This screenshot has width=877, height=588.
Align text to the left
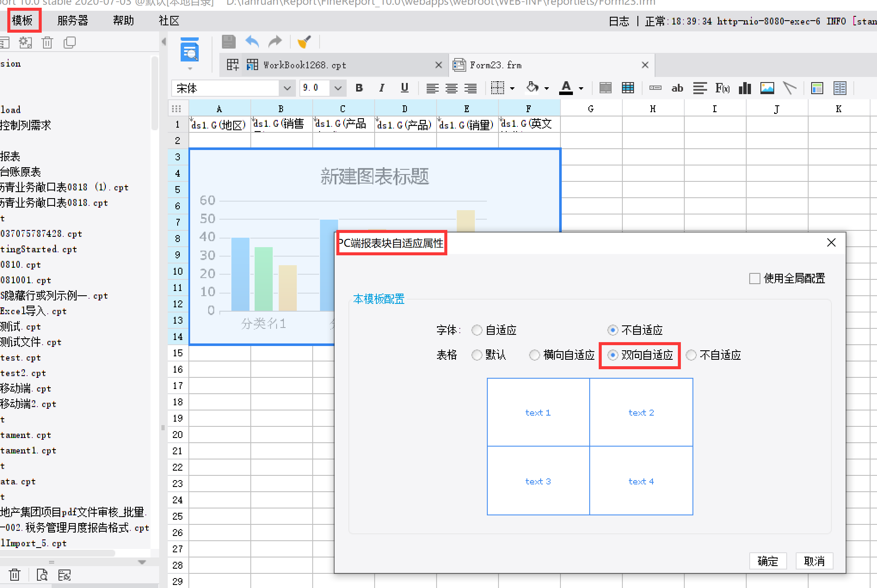pyautogui.click(x=432, y=89)
